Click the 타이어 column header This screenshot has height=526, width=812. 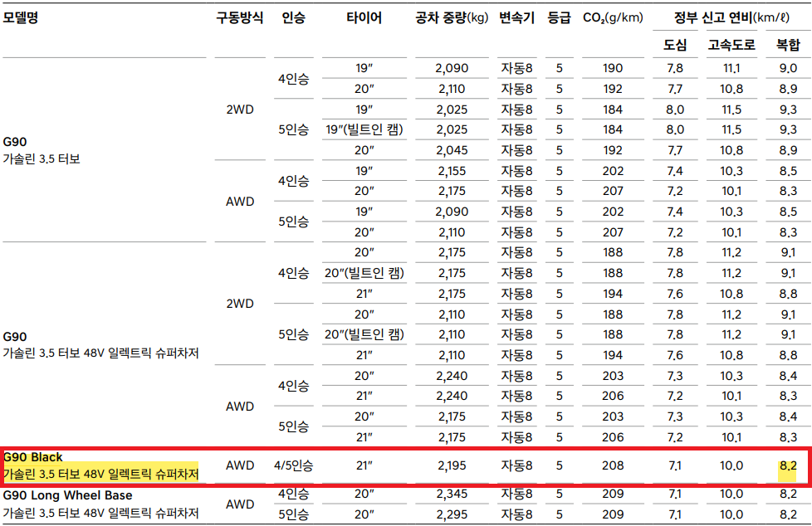click(364, 18)
